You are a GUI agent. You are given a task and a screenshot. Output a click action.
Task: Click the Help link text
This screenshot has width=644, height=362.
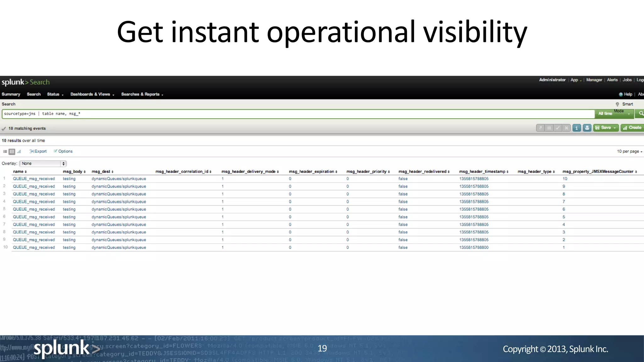click(x=628, y=94)
